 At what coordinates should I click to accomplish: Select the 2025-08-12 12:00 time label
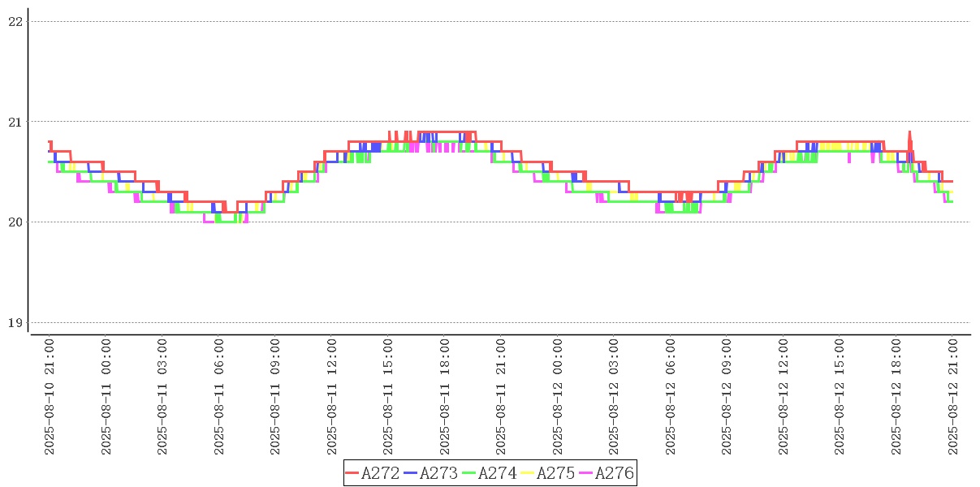(x=784, y=397)
